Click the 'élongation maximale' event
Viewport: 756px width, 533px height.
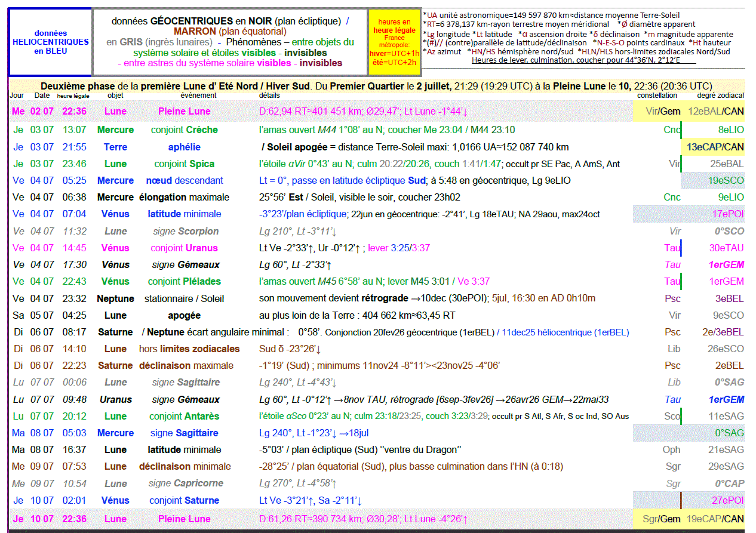pyautogui.click(x=184, y=197)
